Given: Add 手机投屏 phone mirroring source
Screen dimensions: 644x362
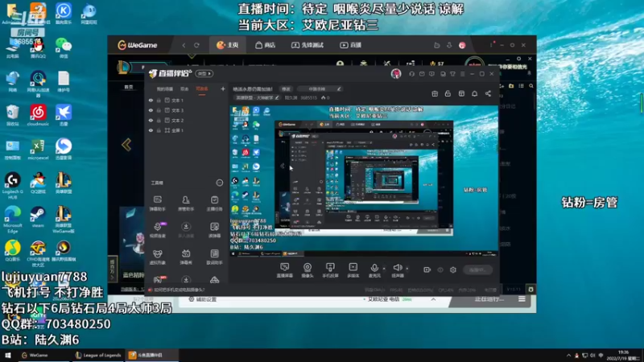Looking at the screenshot, I should (x=330, y=270).
